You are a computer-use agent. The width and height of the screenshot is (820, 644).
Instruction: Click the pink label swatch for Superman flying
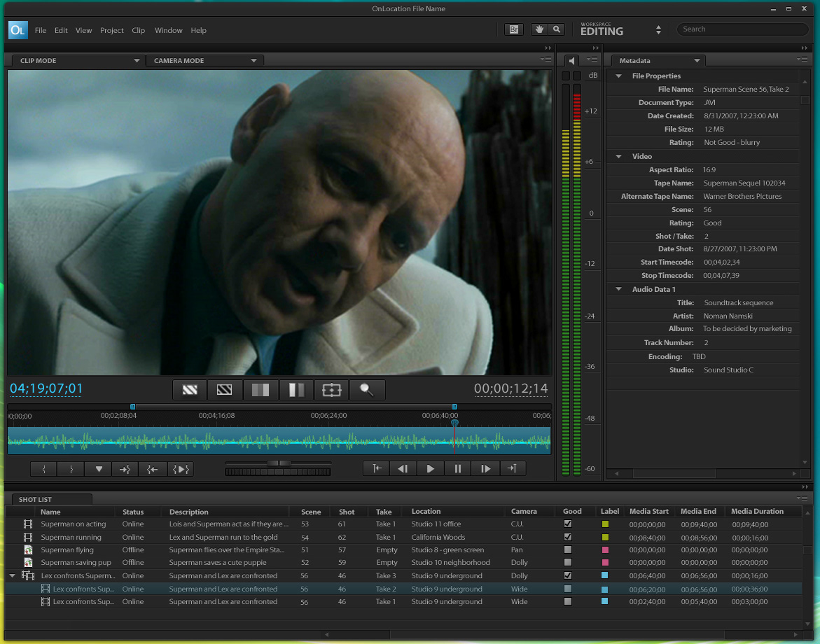pyautogui.click(x=605, y=550)
